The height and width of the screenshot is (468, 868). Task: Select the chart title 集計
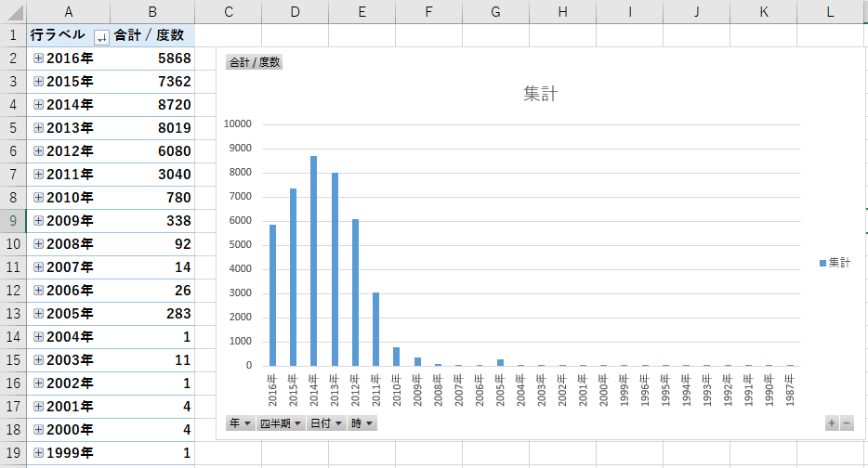pos(540,94)
